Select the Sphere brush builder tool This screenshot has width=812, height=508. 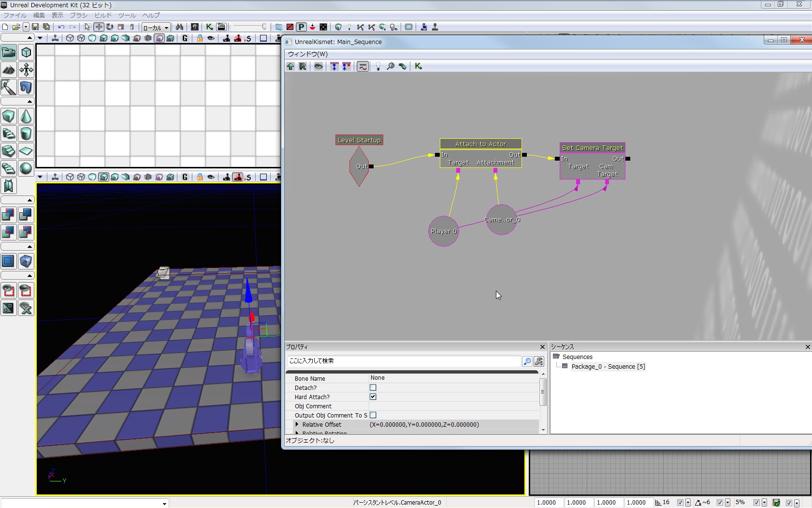[26, 168]
